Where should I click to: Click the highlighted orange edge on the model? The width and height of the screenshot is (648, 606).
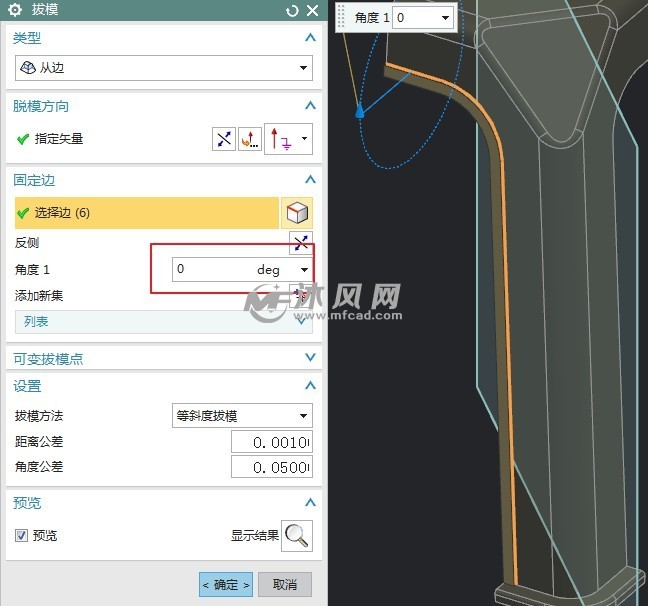[x=505, y=289]
